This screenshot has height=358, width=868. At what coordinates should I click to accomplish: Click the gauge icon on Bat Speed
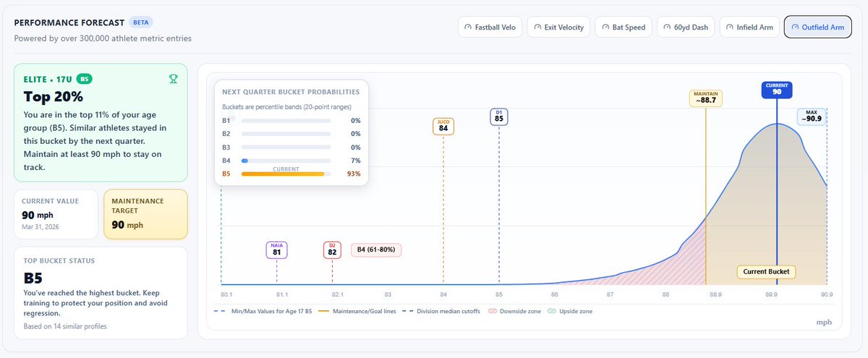click(x=605, y=27)
